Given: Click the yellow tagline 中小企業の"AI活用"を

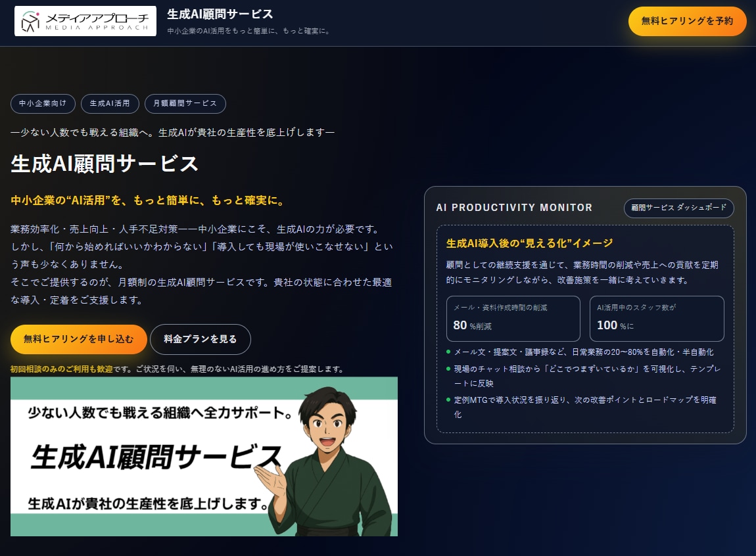Looking at the screenshot, I should 148,200.
